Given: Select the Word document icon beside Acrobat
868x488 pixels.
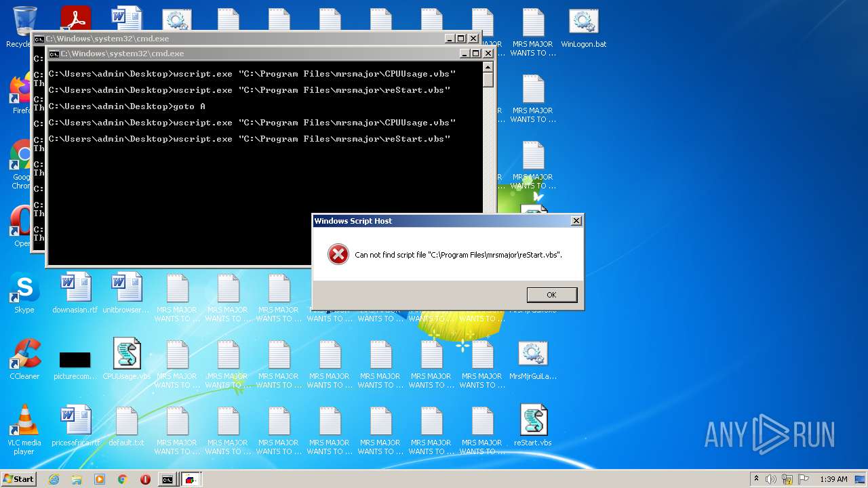Looking at the screenshot, I should 126,19.
